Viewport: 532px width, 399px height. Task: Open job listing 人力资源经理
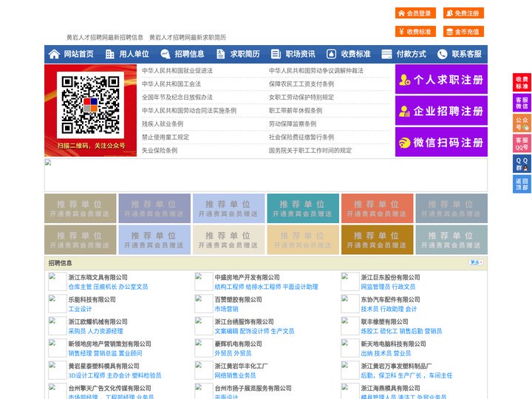coord(105,331)
